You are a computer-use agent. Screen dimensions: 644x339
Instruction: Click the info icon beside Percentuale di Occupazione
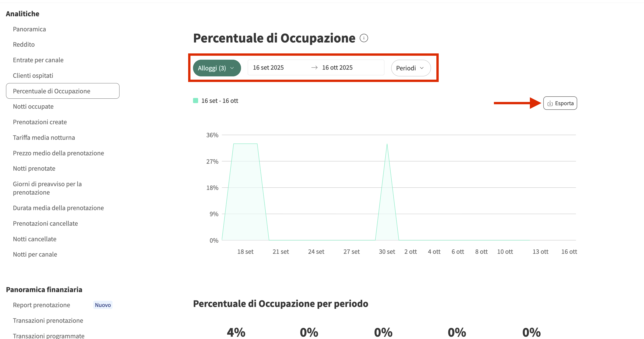pos(364,38)
